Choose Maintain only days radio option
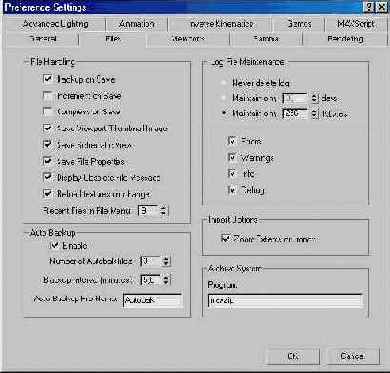390x373 pixels. [225, 98]
